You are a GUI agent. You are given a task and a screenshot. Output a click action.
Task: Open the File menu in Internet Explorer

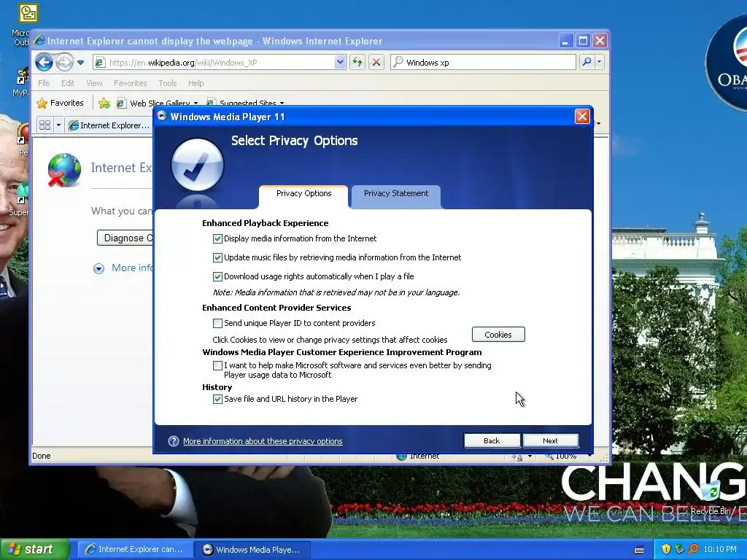44,83
